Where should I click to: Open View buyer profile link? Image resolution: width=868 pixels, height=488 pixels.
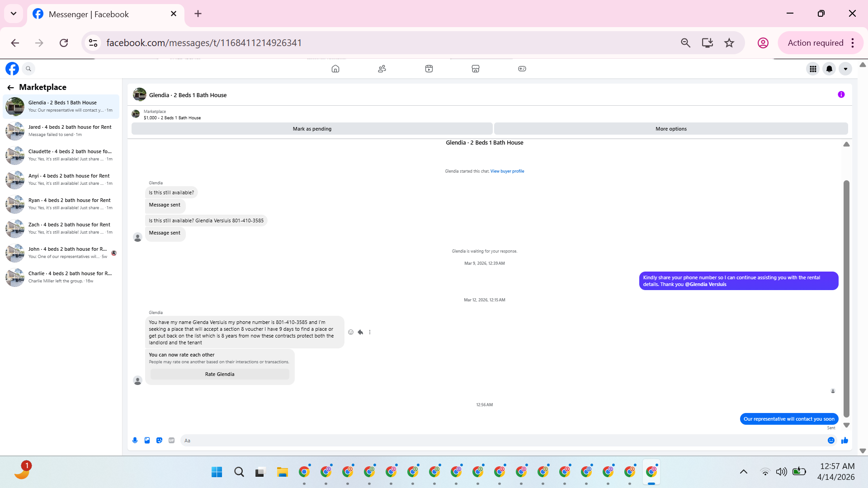click(x=507, y=171)
